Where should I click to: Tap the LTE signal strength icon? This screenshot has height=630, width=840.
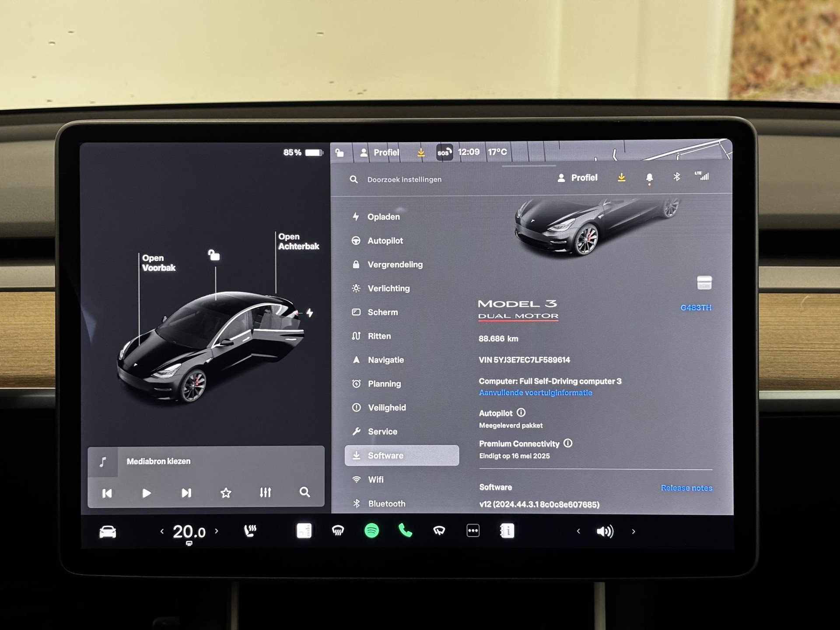pyautogui.click(x=702, y=176)
